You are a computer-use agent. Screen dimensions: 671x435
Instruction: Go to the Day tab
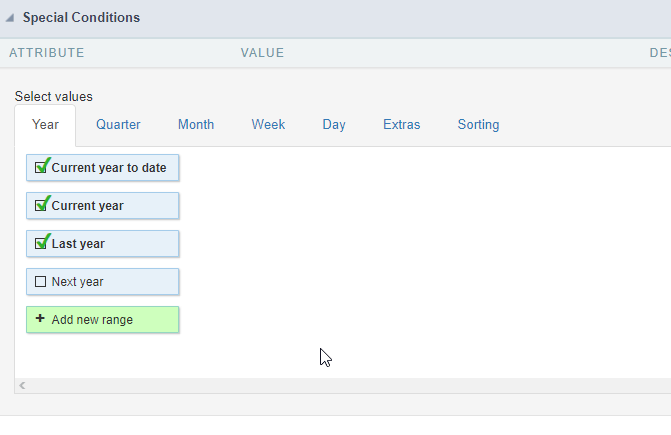click(x=334, y=125)
